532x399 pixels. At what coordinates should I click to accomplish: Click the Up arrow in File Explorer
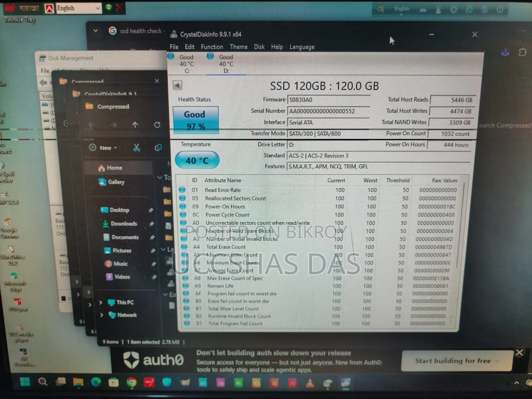(135, 125)
